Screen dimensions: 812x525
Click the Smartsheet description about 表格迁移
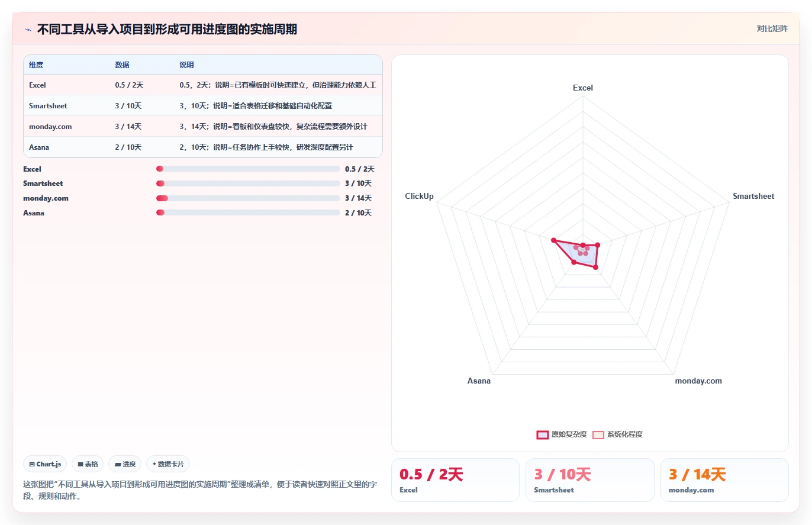[256, 106]
